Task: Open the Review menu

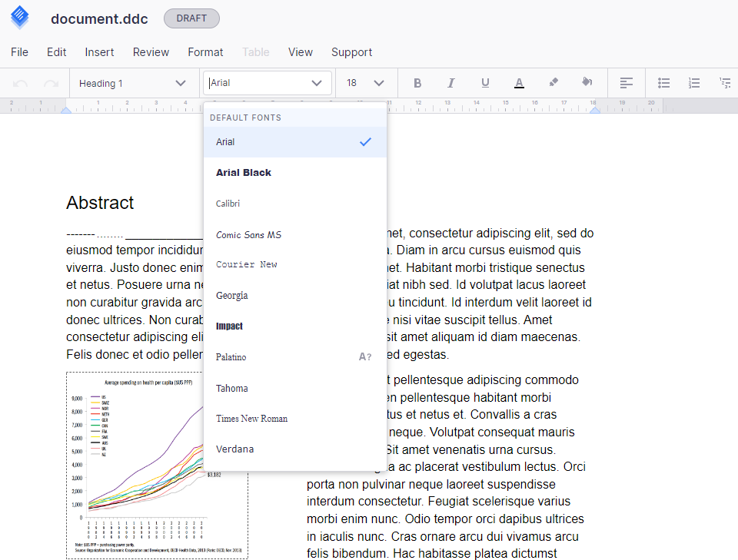Action: [151, 52]
